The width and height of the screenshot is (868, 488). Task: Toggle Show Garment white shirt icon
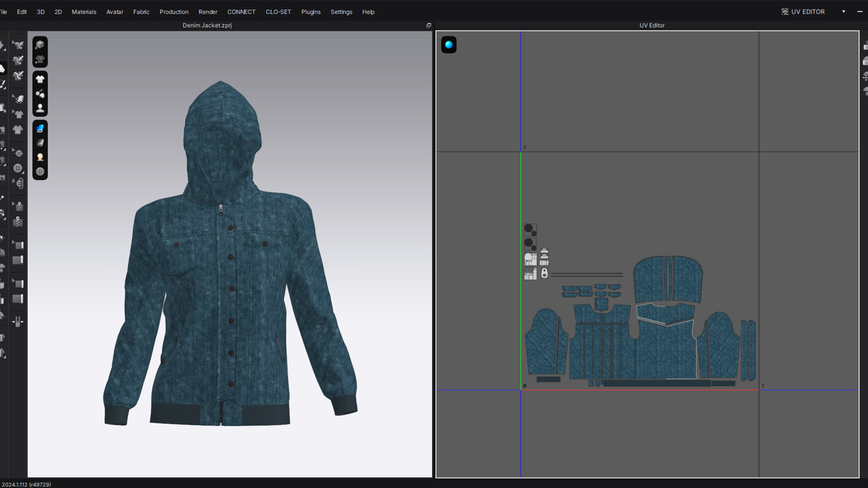tap(40, 79)
